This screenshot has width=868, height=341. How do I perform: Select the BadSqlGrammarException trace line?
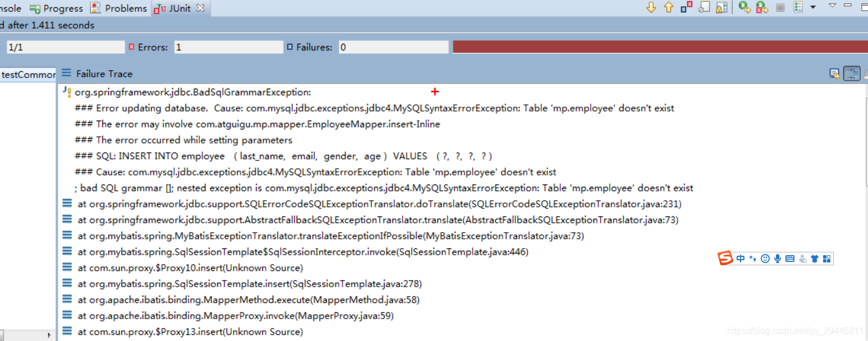(x=193, y=92)
